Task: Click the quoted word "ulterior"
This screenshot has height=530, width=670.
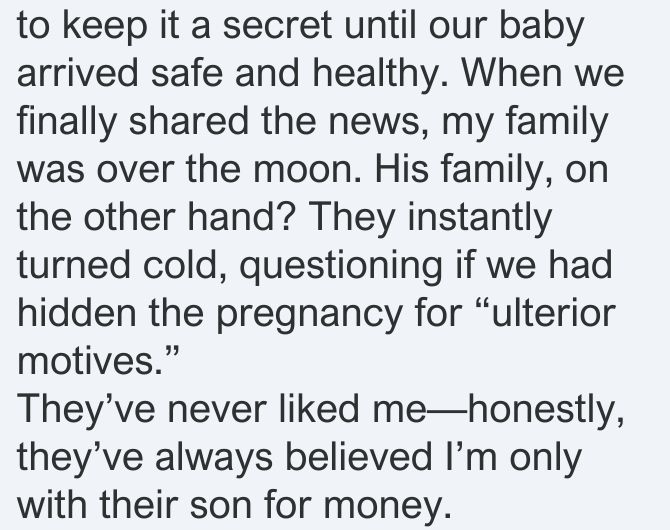Action: (x=554, y=312)
